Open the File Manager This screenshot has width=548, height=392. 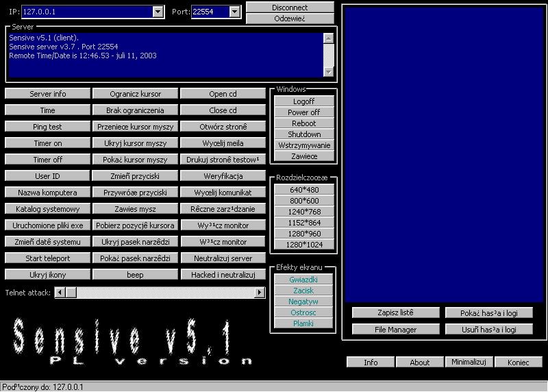396,330
